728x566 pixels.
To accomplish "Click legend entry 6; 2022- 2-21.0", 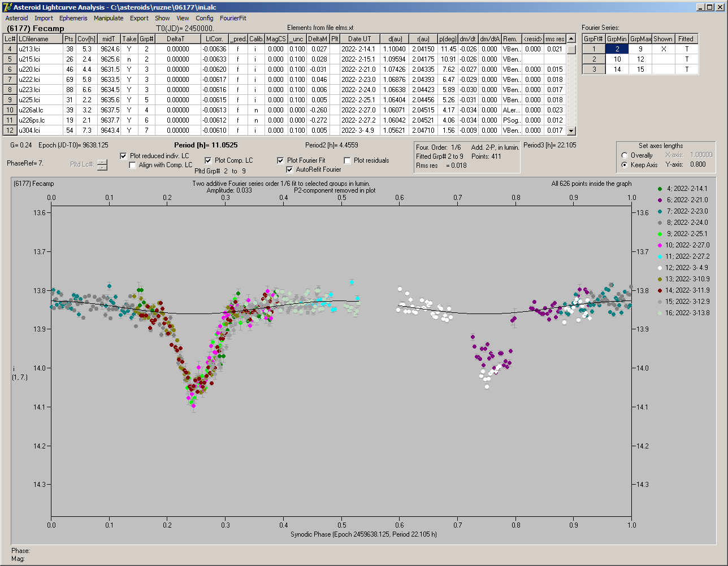I will point(686,200).
